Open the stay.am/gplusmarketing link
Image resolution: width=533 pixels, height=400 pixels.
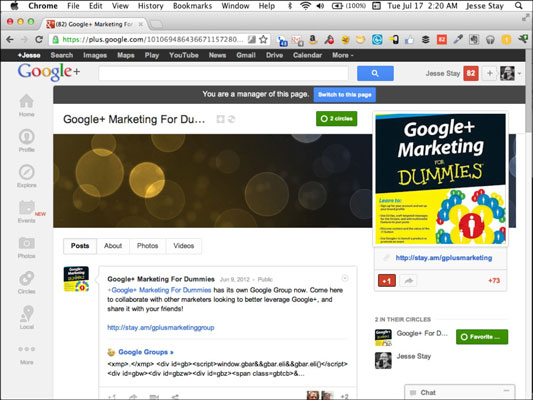pos(444,258)
